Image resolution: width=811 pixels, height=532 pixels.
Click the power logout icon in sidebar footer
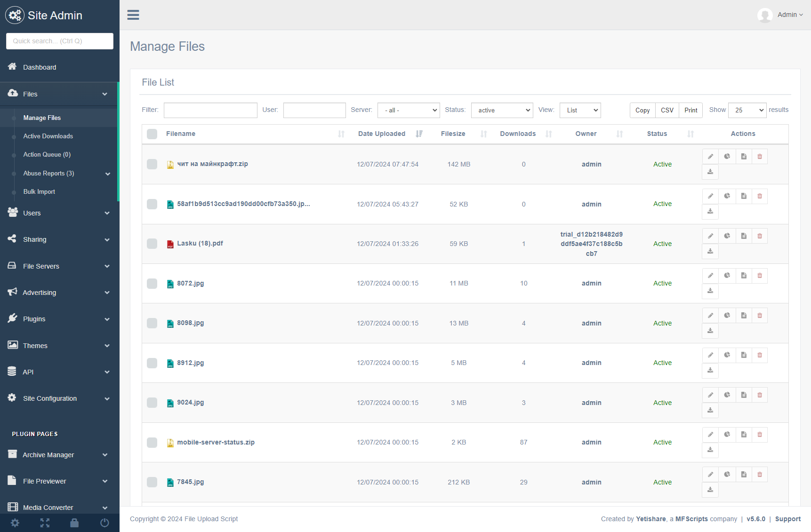coord(104,523)
